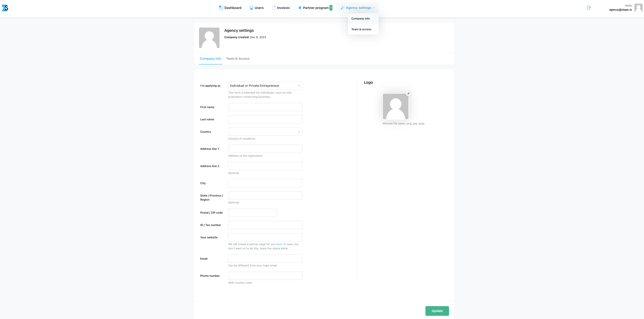Focus the Postal / ZIP code field
This screenshot has width=644, height=319.
coord(252,213)
